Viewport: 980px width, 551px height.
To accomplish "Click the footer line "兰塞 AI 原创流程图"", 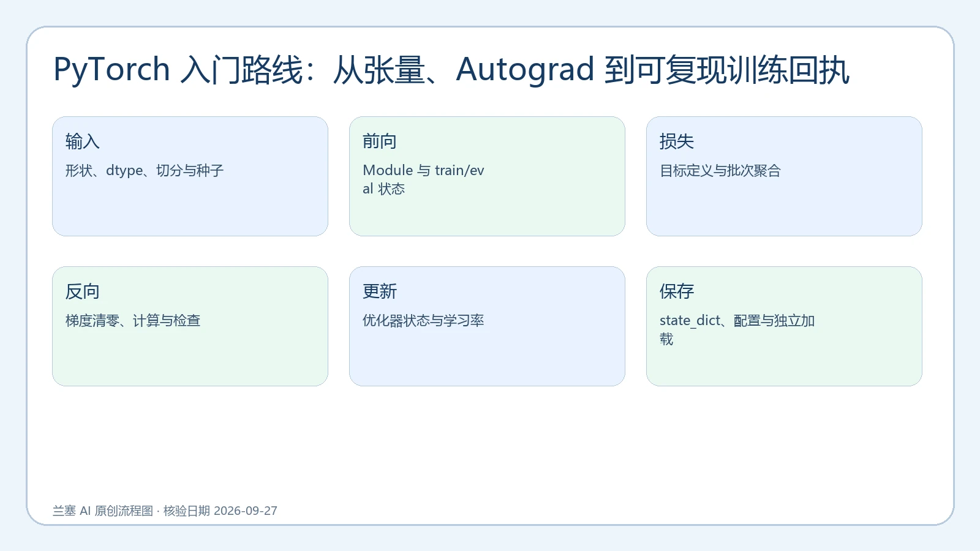I will pyautogui.click(x=103, y=511).
